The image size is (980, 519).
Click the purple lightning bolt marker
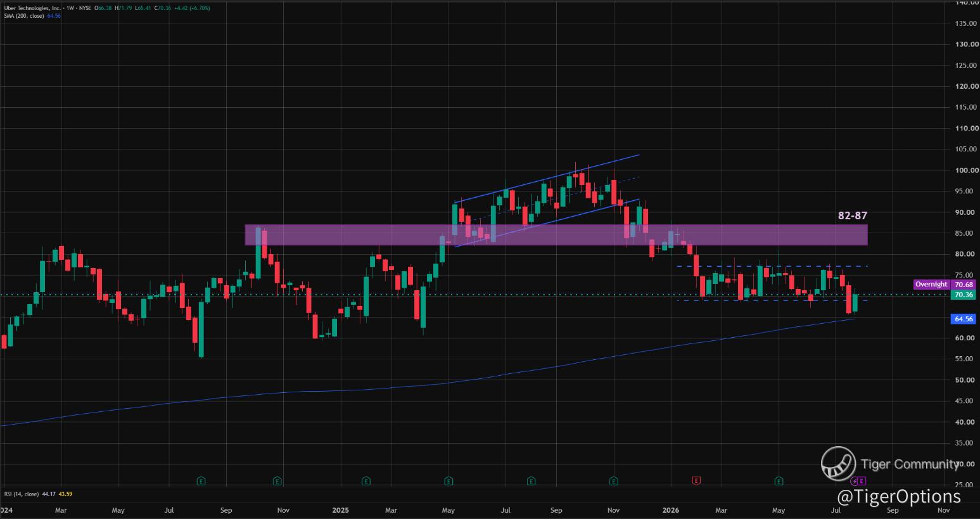854,482
